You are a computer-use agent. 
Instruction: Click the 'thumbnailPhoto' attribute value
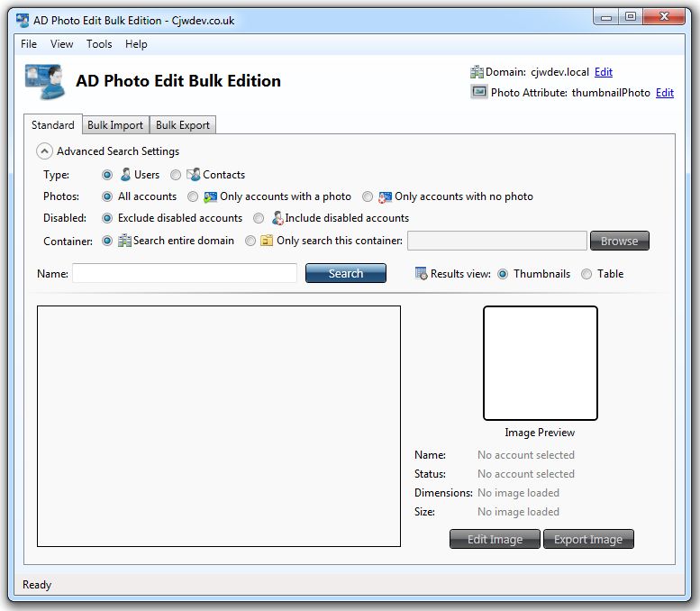click(x=611, y=93)
